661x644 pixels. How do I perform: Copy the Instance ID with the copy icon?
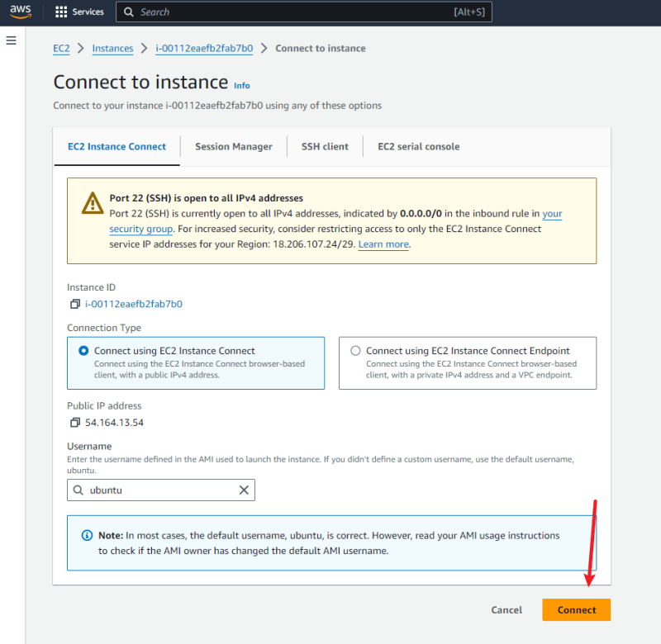(x=75, y=304)
